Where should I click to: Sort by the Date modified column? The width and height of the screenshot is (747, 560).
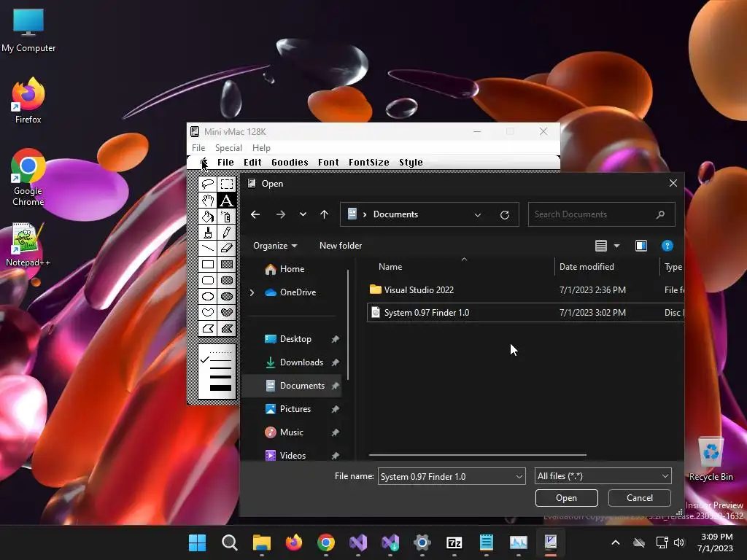pos(606,267)
